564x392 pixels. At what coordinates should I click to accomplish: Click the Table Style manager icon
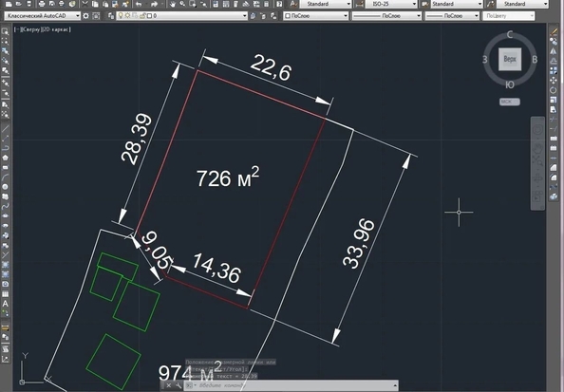click(x=425, y=4)
